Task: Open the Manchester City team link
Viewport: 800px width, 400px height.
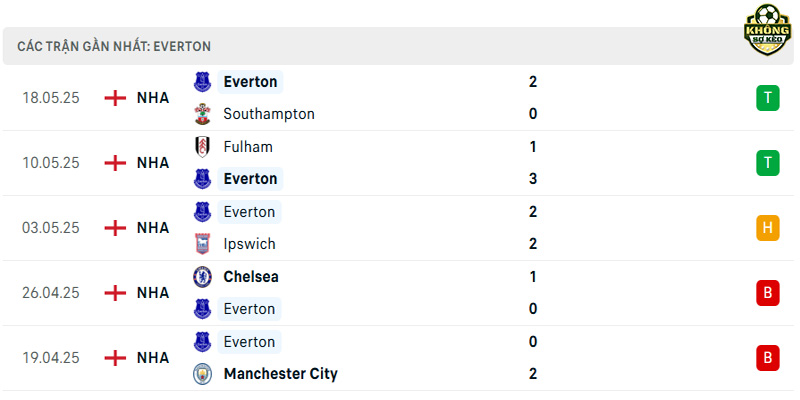Action: [281, 374]
